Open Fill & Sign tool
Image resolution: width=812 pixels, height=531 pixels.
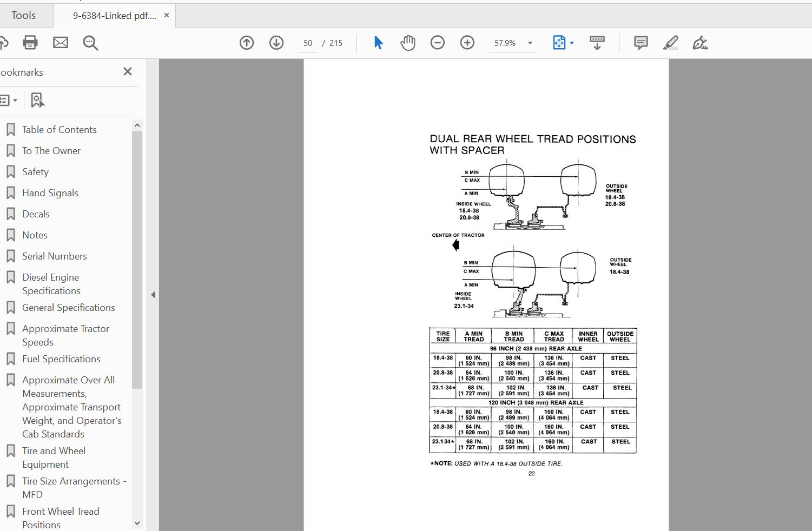[701, 42]
